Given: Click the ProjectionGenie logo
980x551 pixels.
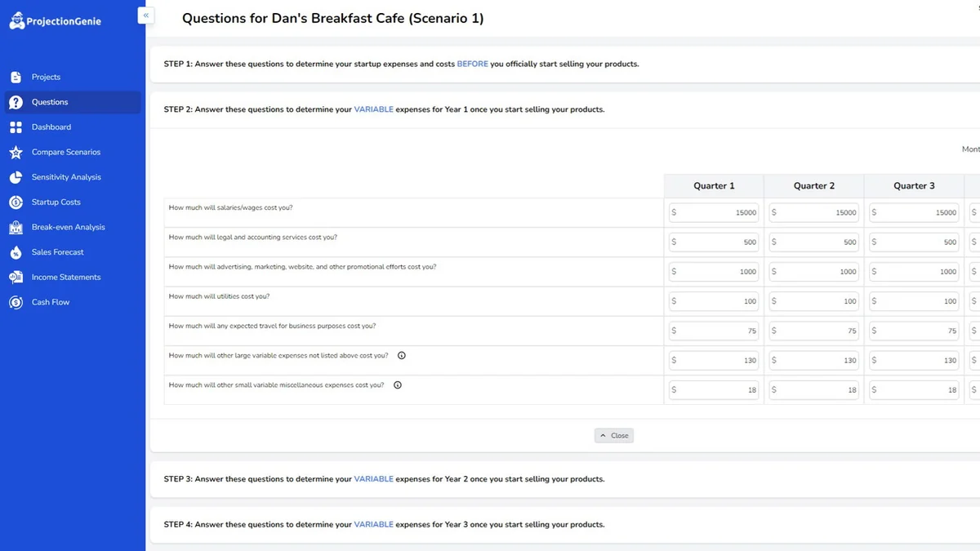Looking at the screenshot, I should 56,22.
